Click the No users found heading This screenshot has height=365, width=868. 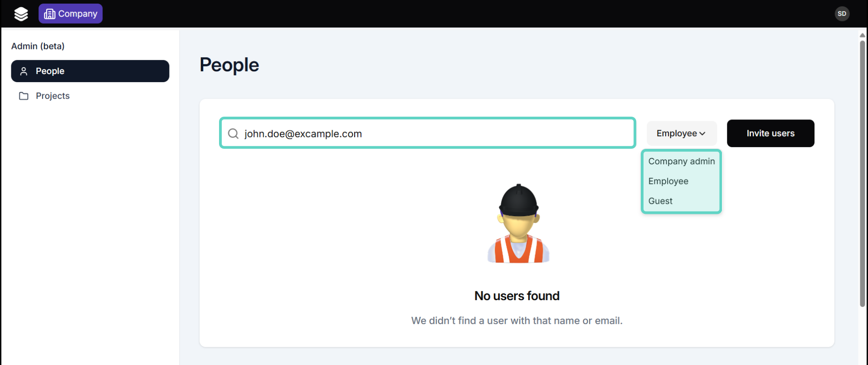coord(517,296)
